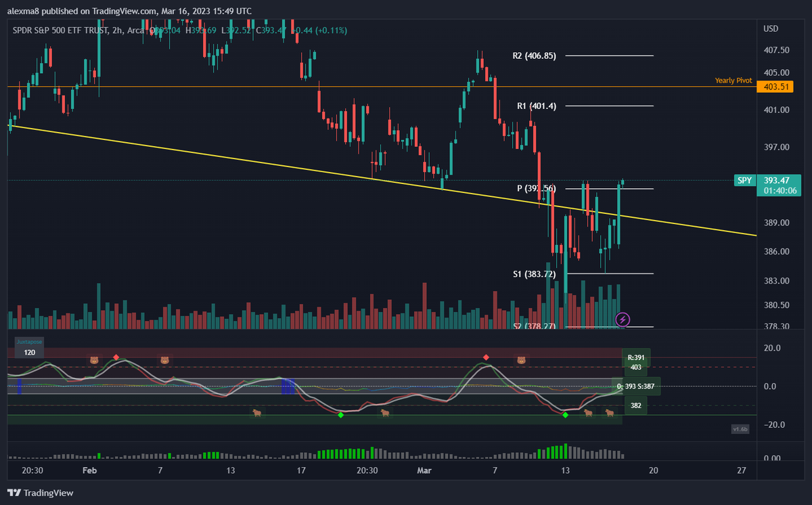Select the R1 (401.4) resistance label
The height and width of the screenshot is (505, 812).
tap(537, 106)
